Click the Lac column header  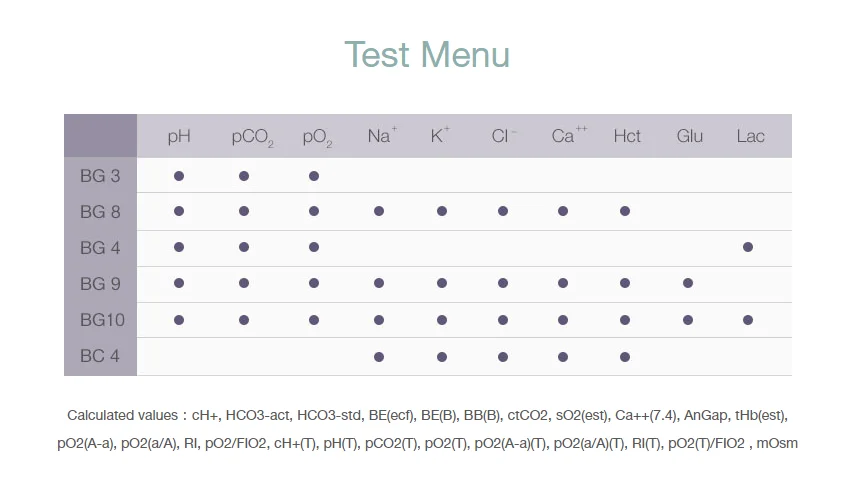tap(750, 136)
